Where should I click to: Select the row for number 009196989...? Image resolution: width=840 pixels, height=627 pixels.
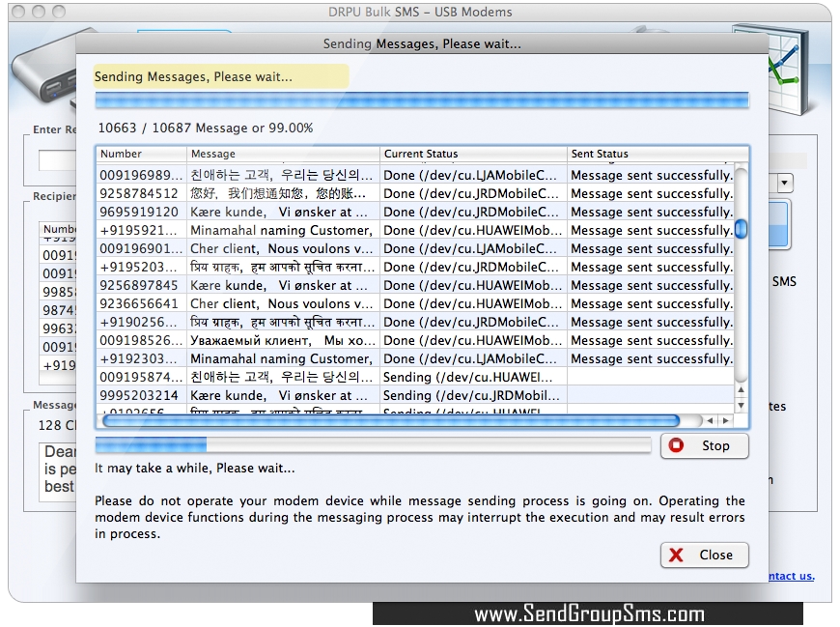415,175
